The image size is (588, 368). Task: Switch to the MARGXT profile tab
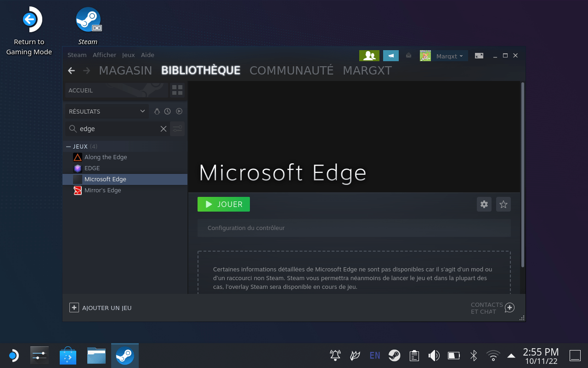tap(367, 70)
